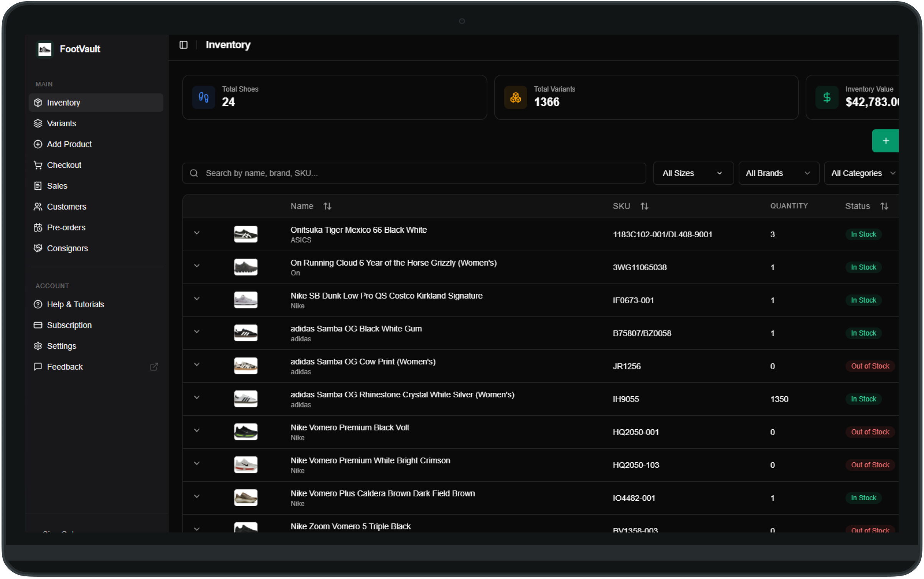924x579 pixels.
Task: Open the All Brands dropdown
Action: coord(778,173)
